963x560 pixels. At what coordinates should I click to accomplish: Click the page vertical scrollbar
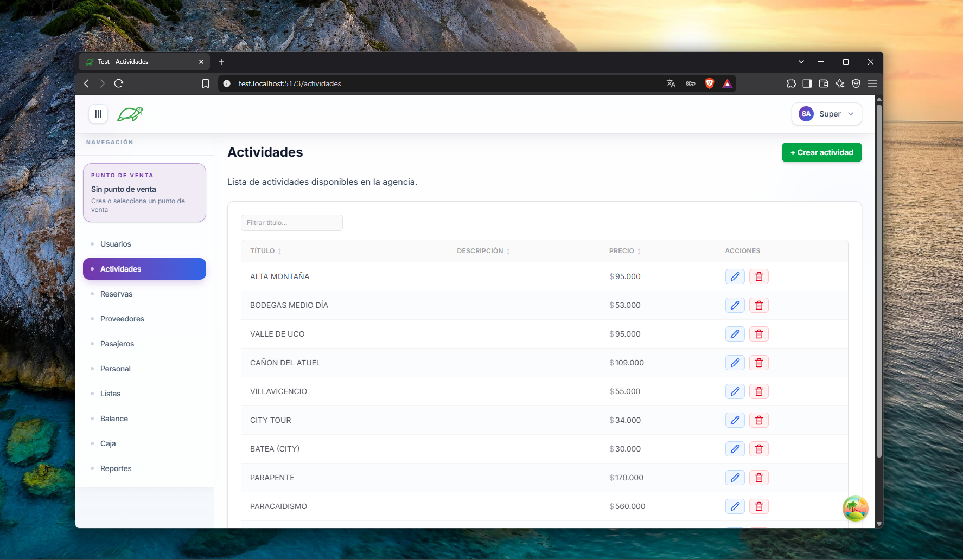pyautogui.click(x=879, y=282)
